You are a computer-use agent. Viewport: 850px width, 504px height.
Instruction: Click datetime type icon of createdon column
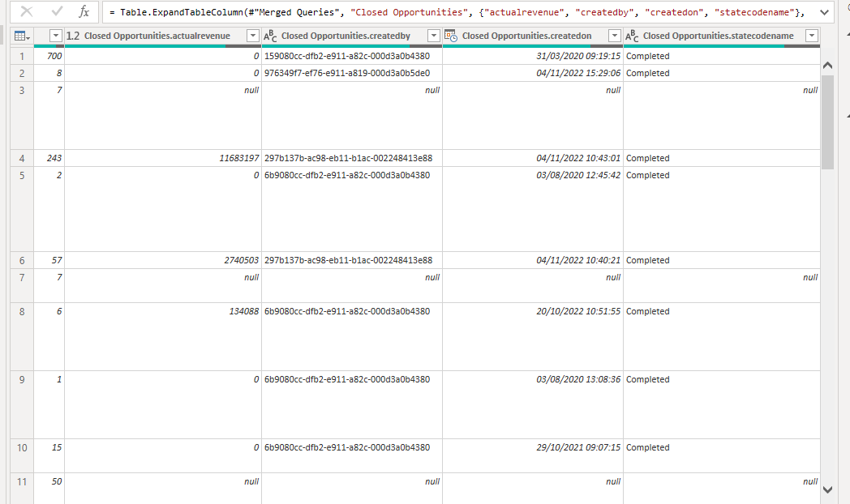(x=451, y=36)
